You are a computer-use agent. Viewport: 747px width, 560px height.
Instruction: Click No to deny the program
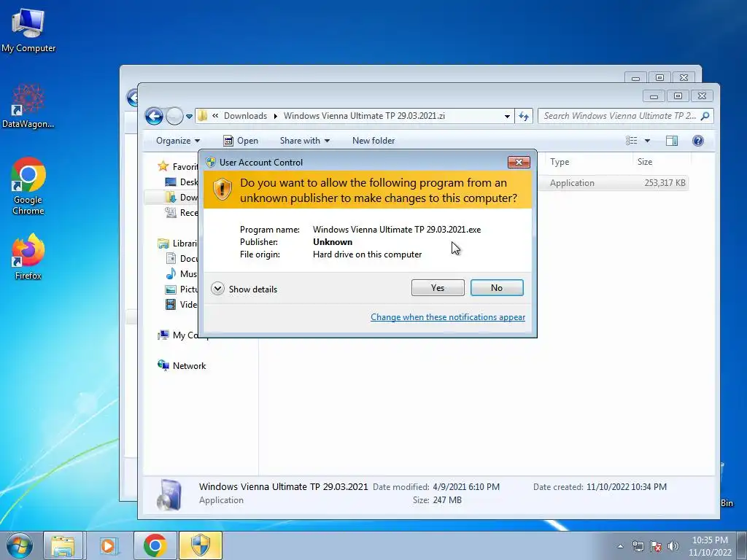[497, 287]
